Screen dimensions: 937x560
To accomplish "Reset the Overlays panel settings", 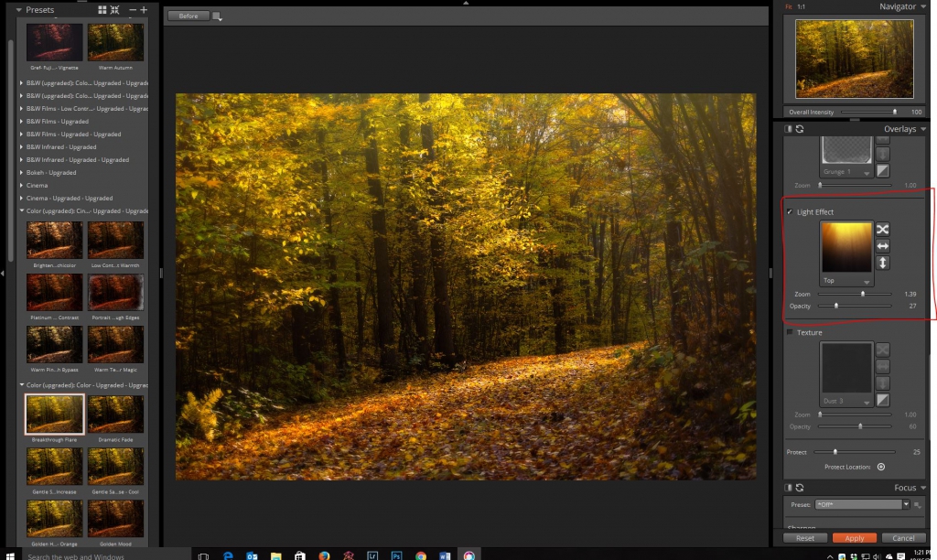I will 800,129.
